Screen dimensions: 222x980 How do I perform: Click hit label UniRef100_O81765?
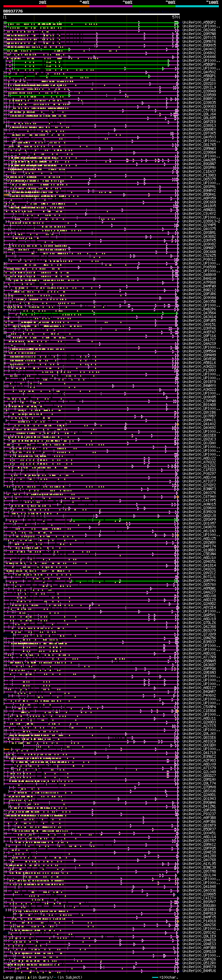point(199,145)
